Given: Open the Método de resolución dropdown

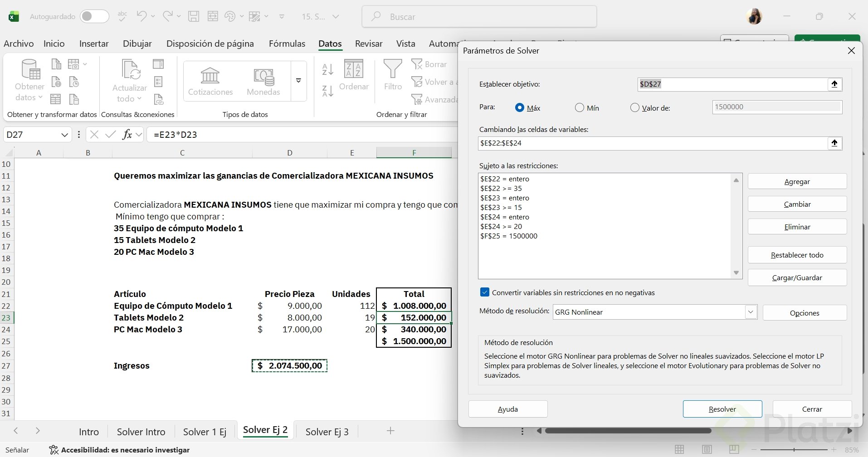Looking at the screenshot, I should [x=751, y=312].
